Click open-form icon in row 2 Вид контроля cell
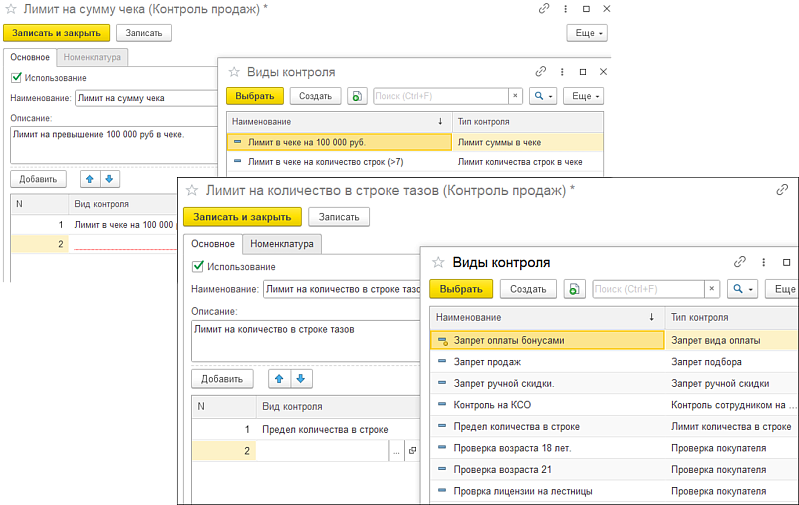Screen dimensions: 799x505 coord(412,450)
